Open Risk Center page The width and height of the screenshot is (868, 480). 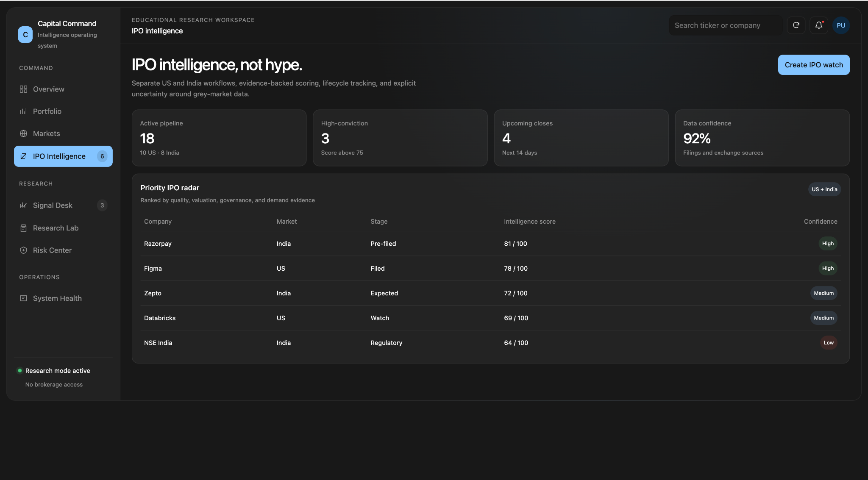tap(63, 250)
